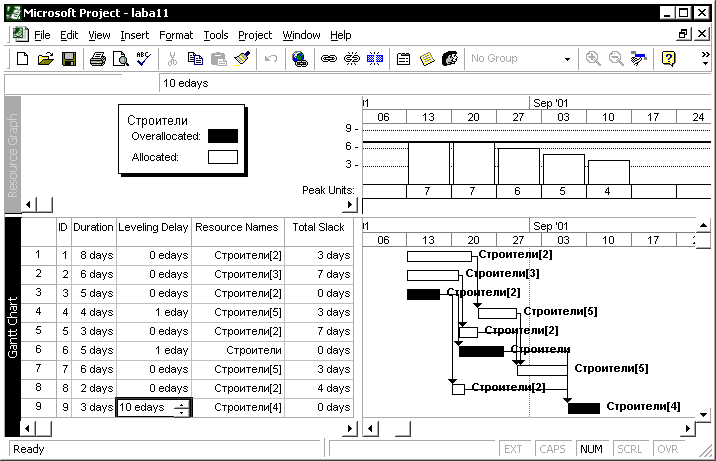Run the ABC spelling check
Screen dimensions: 716x461
[143, 59]
